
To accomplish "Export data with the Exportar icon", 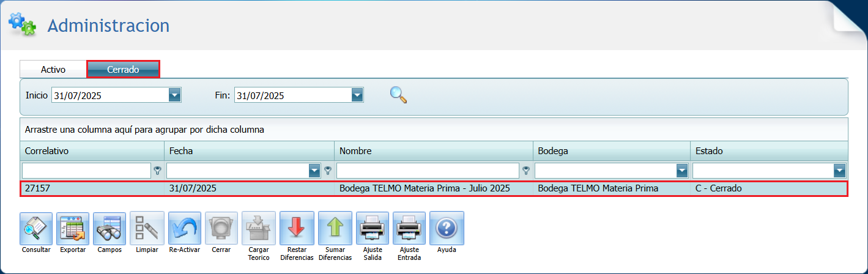I will click(x=73, y=228).
